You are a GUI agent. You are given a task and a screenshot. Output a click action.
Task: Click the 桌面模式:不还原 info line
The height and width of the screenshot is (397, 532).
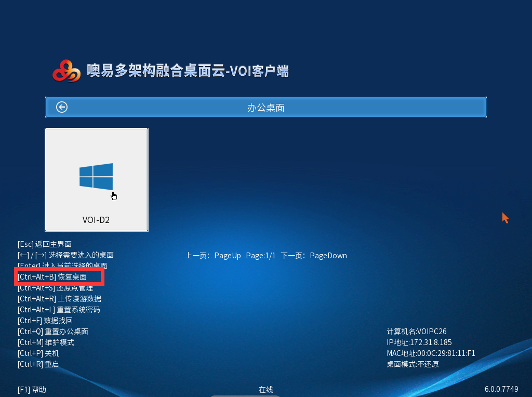(x=413, y=364)
